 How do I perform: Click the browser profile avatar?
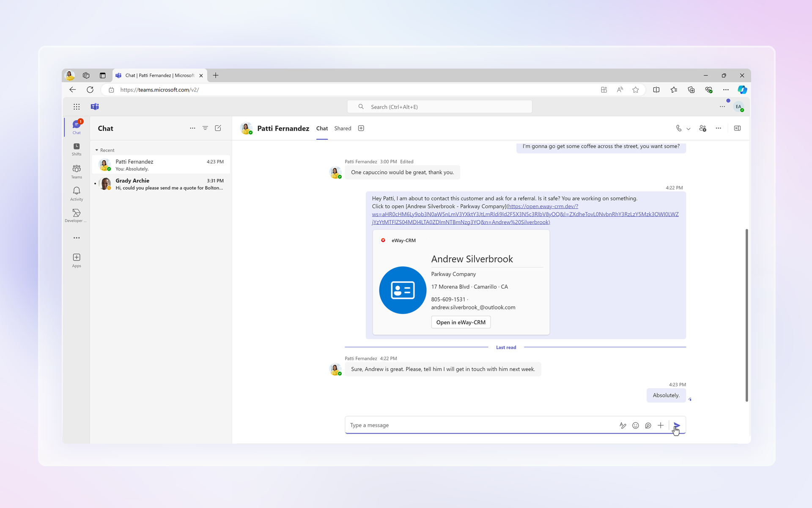pos(70,75)
